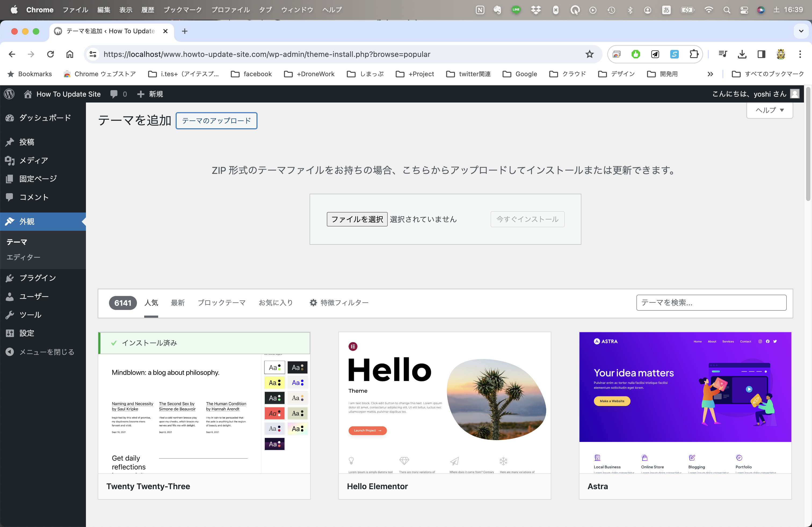The height and width of the screenshot is (527, 812).
Task: Open How To Update Site home link
Action: click(x=63, y=94)
